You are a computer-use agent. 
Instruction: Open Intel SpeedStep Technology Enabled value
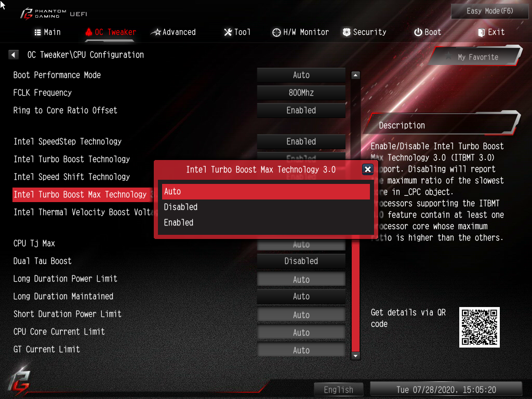[x=301, y=141]
